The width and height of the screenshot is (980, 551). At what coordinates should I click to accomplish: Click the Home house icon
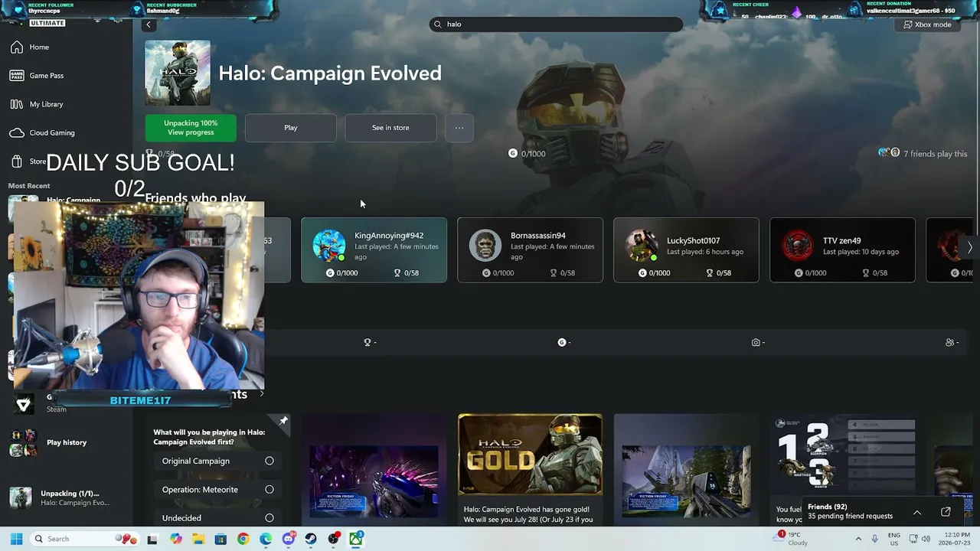pyautogui.click(x=16, y=47)
